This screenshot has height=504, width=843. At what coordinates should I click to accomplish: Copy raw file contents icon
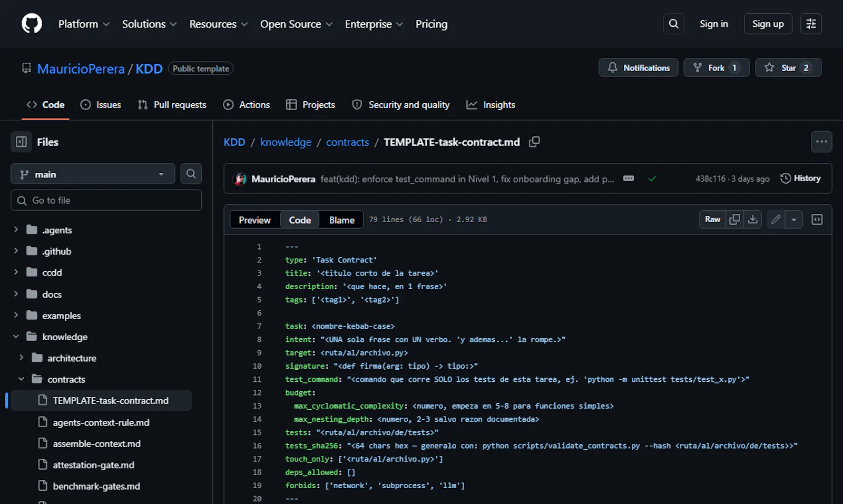click(734, 219)
